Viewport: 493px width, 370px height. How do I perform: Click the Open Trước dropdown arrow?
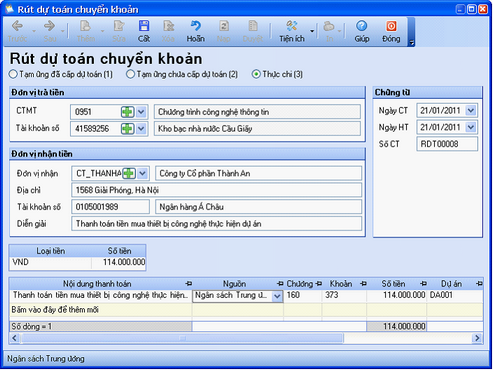point(34,31)
